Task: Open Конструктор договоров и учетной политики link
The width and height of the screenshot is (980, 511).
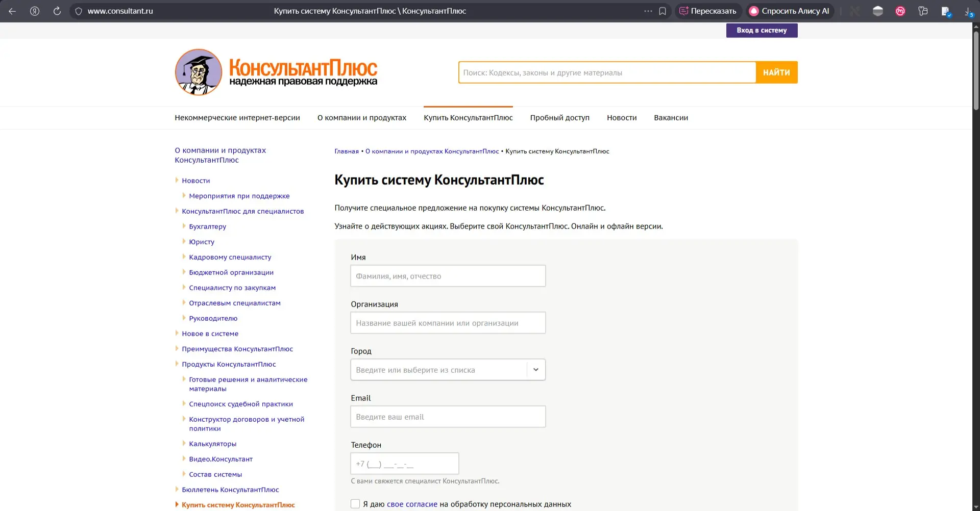Action: 247,424
